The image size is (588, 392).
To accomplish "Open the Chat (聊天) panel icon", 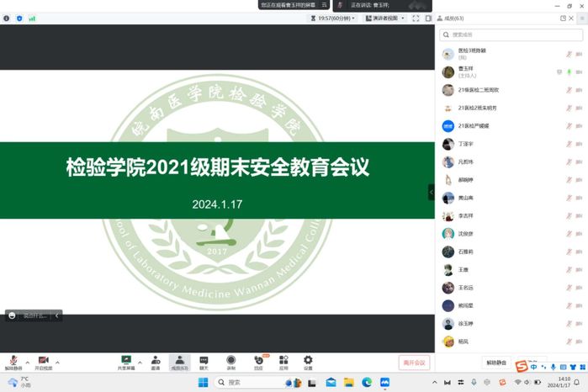I will click(x=204, y=362).
